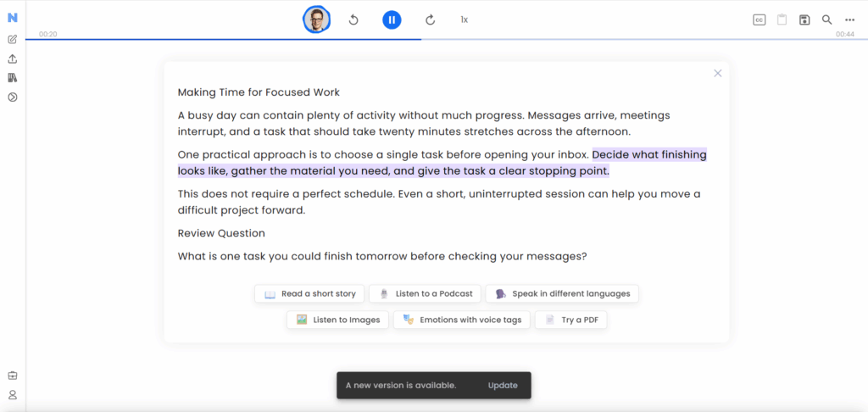868x412 pixels.
Task: Click the 'What is one task' question line
Action: tap(382, 257)
